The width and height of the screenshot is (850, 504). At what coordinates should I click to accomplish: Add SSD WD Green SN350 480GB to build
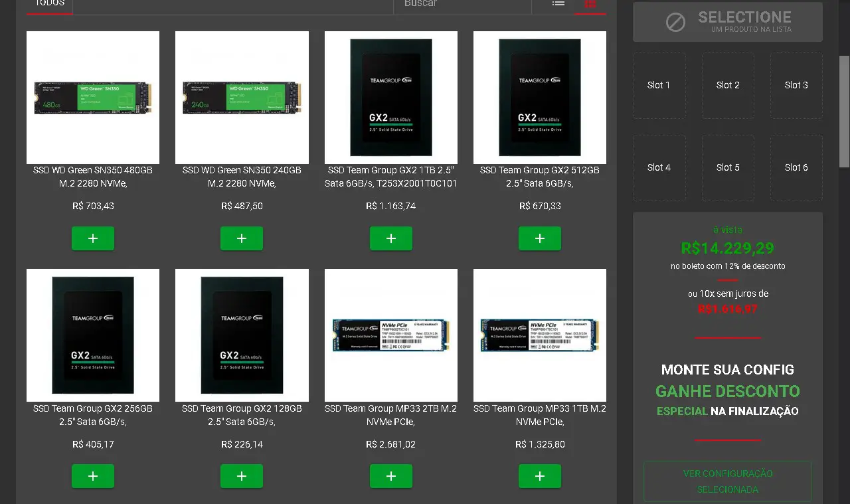[x=93, y=238]
